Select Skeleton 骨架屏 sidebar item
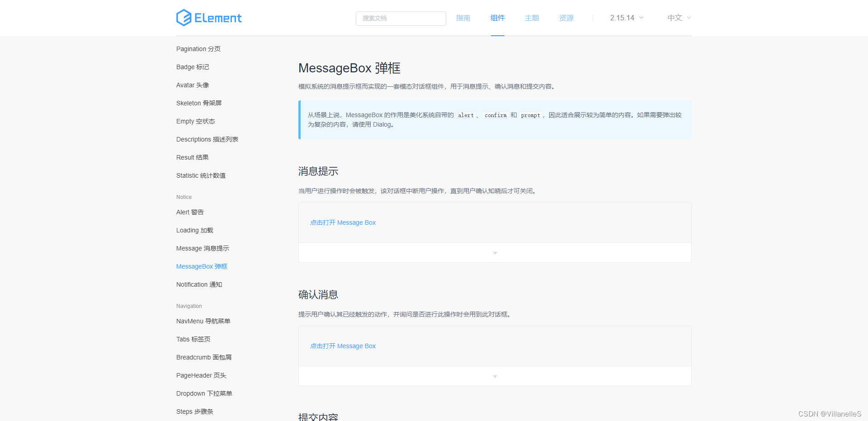The height and width of the screenshot is (421, 868). [x=199, y=103]
